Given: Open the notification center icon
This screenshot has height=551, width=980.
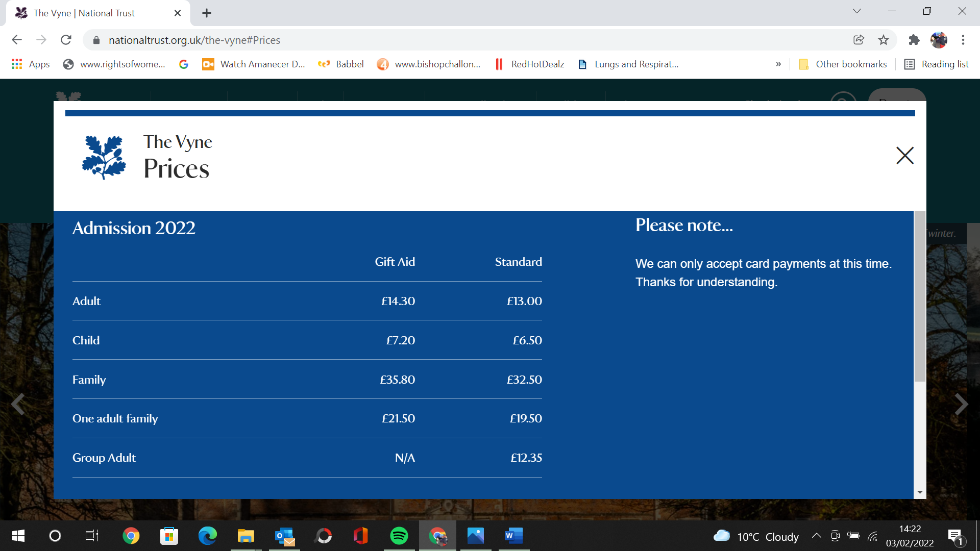Looking at the screenshot, I should (957, 537).
